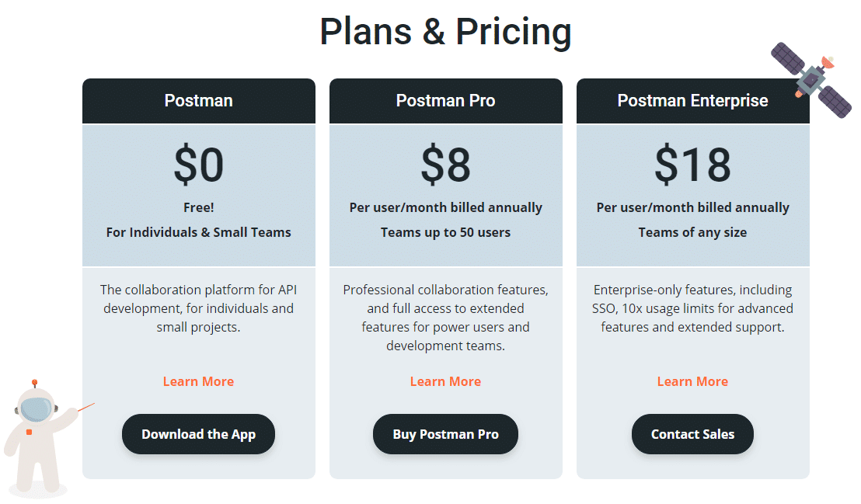Open Learn More for Postman Enterprise
Image resolution: width=861 pixels, height=504 pixels.
pos(692,381)
